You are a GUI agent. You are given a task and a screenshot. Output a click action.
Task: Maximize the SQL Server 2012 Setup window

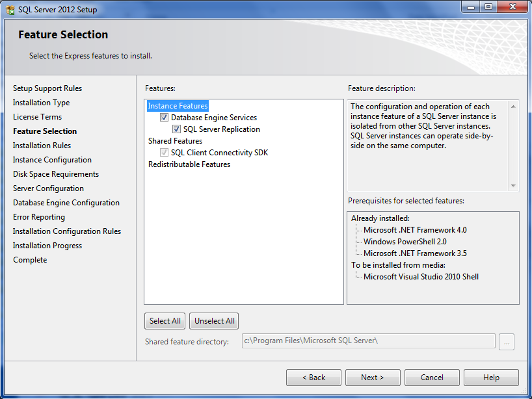(488, 6)
